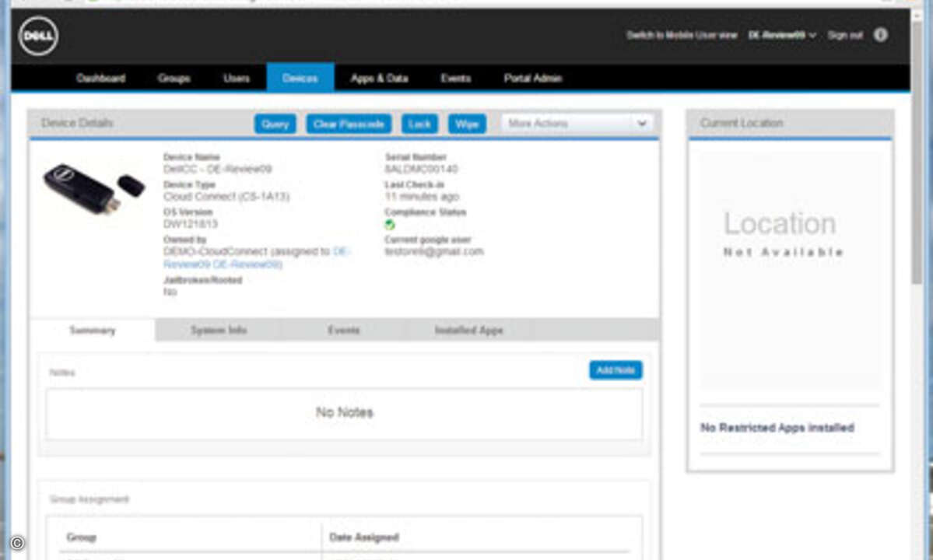The height and width of the screenshot is (560, 933).
Task: Click the 'Device Details' panel heading
Action: [x=77, y=123]
